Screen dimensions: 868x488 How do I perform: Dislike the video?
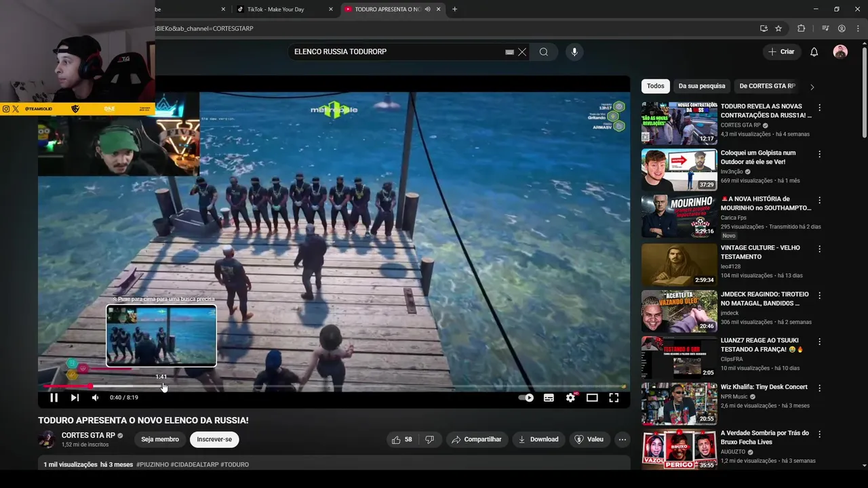click(x=429, y=439)
